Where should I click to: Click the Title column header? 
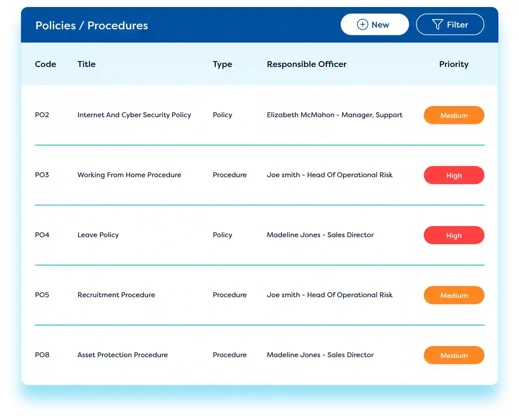[x=86, y=64]
